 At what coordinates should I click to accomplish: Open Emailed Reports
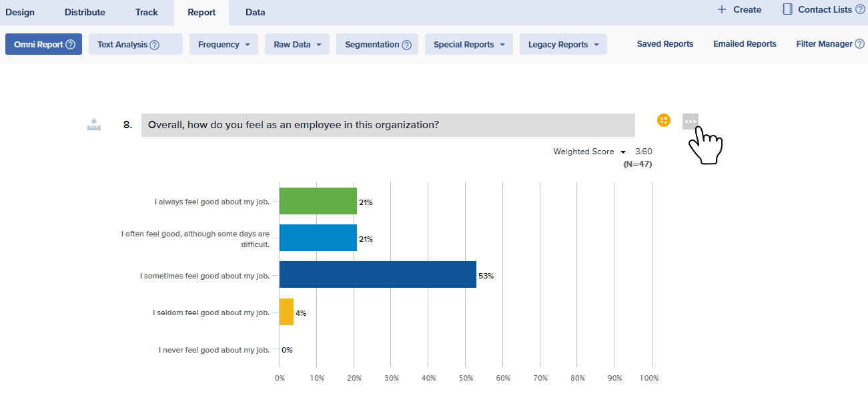click(745, 44)
